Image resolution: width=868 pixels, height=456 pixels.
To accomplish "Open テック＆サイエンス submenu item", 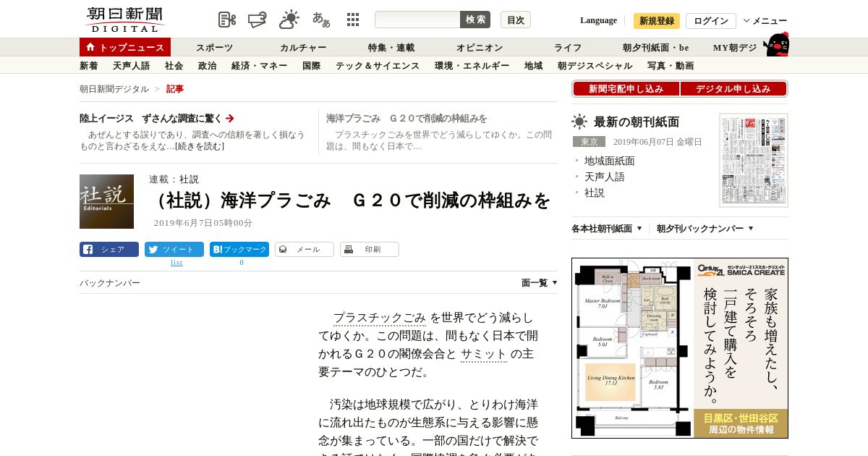I will point(378,66).
